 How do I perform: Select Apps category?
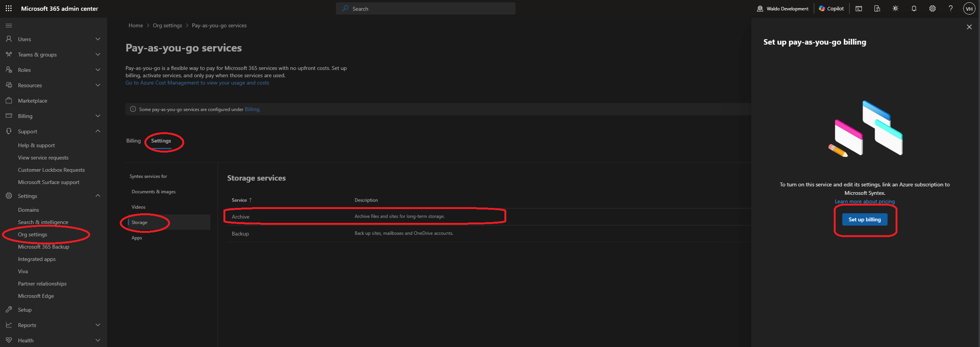pyautogui.click(x=137, y=238)
